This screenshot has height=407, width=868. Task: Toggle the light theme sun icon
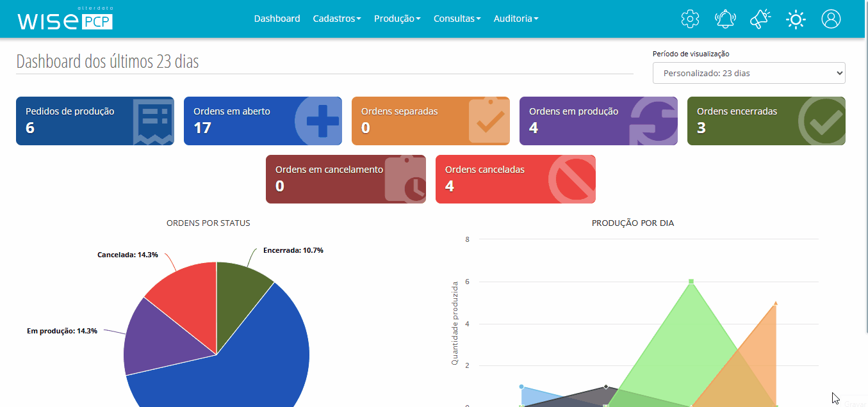(x=796, y=19)
